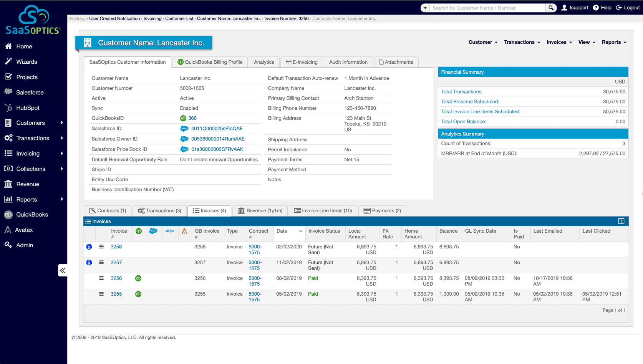Image resolution: width=643 pixels, height=364 pixels.
Task: Open the Transactions dropdown menu in header
Action: click(522, 42)
